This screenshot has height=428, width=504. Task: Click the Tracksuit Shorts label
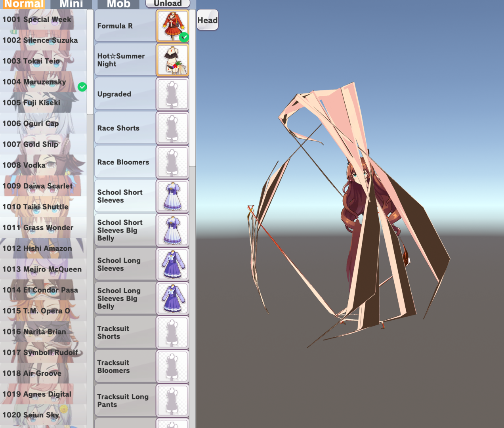pos(113,332)
